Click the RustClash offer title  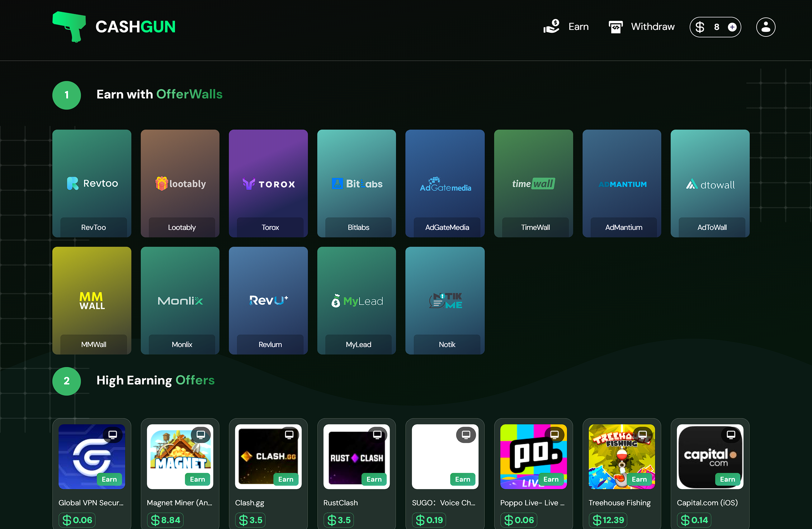[341, 503]
